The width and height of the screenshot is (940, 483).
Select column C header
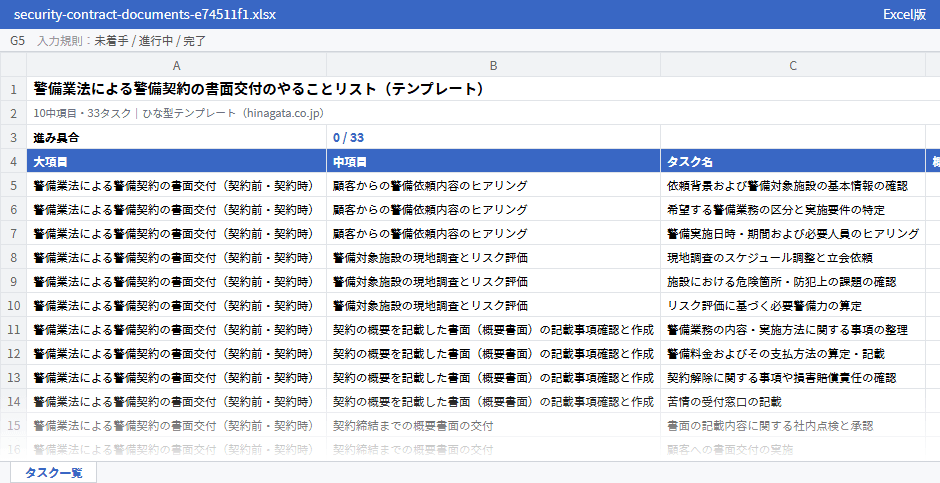[793, 65]
